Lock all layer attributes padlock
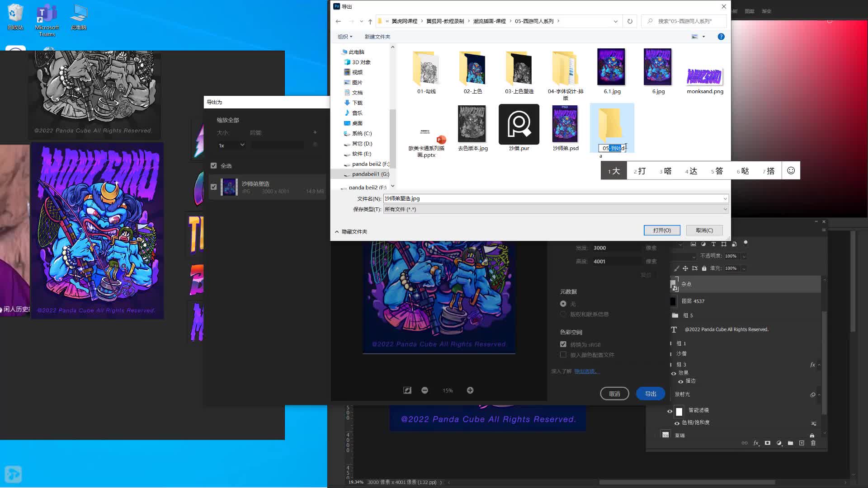The width and height of the screenshot is (868, 488). [x=704, y=268]
